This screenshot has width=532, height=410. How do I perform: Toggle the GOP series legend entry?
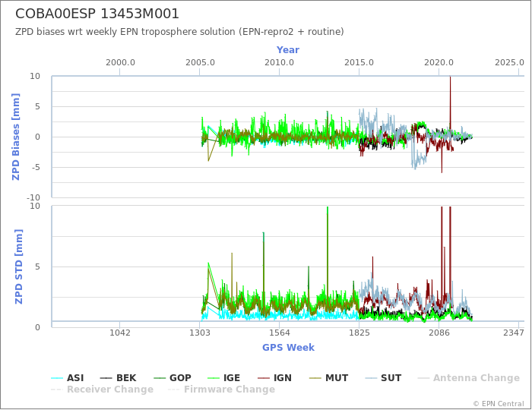coord(173,378)
